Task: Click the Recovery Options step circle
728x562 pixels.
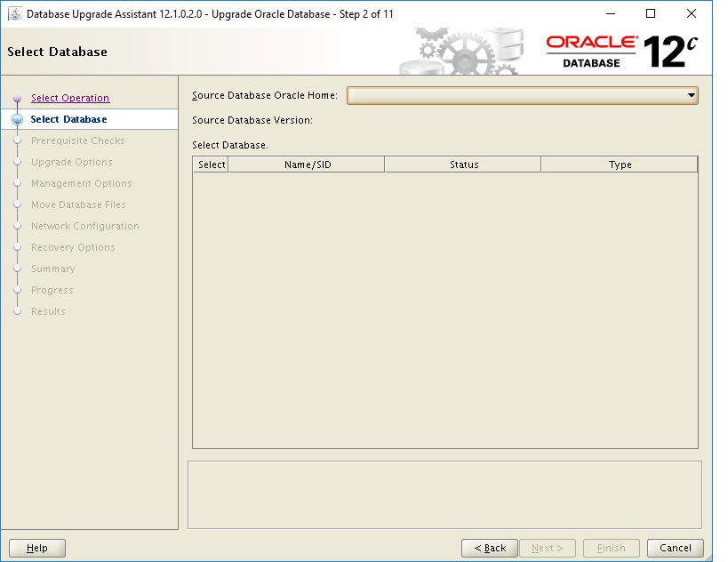Action: click(18, 247)
